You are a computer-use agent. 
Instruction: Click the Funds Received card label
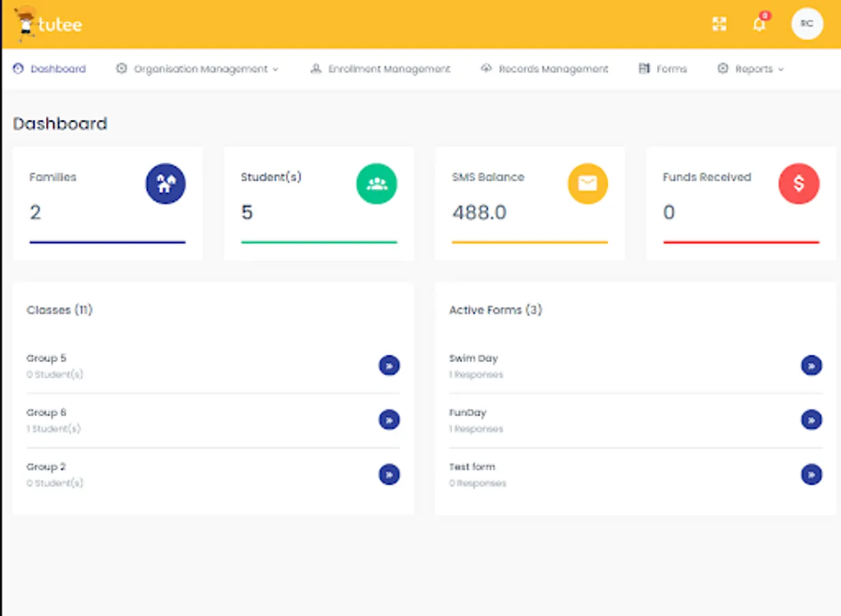tap(707, 177)
